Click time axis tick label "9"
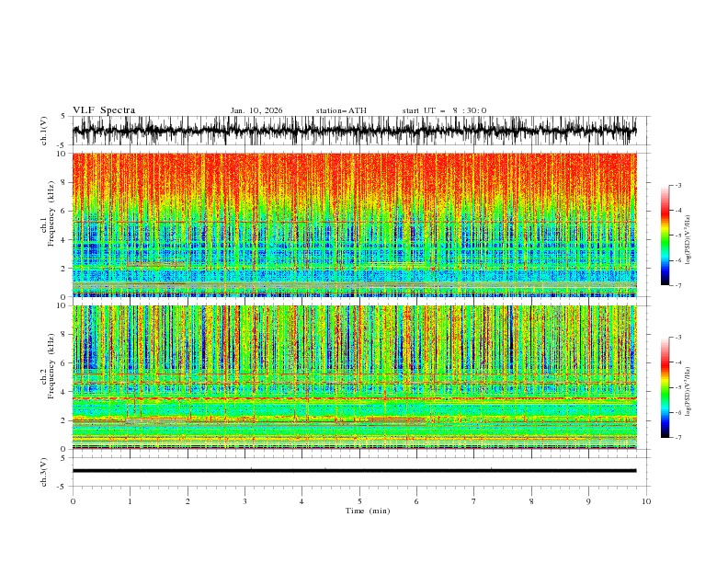Screen dimensions: 728x563 click(x=588, y=501)
